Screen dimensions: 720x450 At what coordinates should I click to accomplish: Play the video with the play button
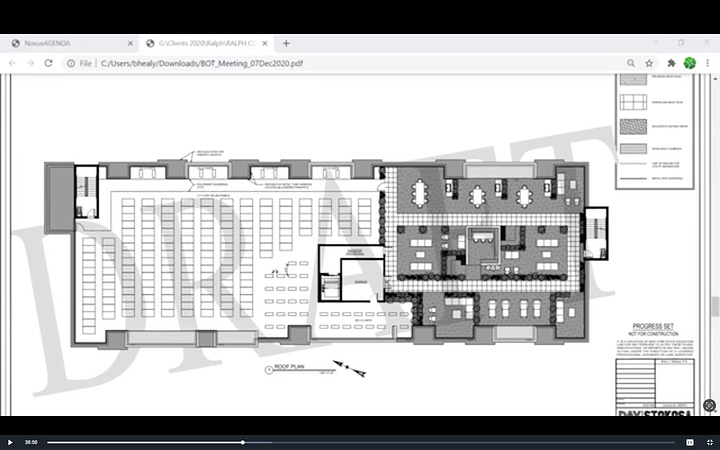point(10,442)
